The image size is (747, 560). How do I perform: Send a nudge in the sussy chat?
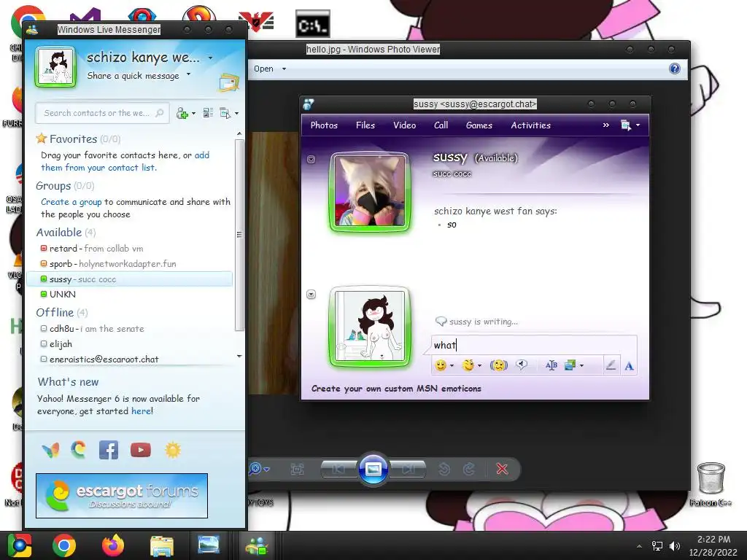click(x=499, y=365)
